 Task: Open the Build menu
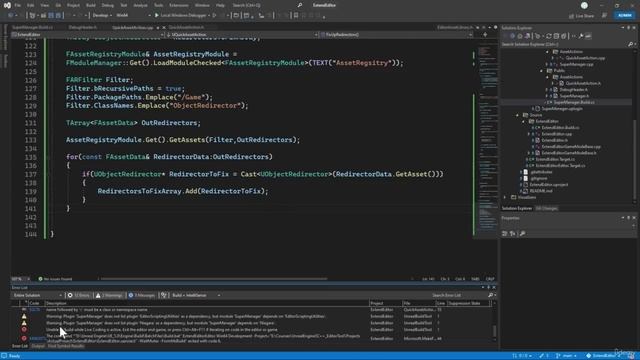pyautogui.click(x=91, y=5)
